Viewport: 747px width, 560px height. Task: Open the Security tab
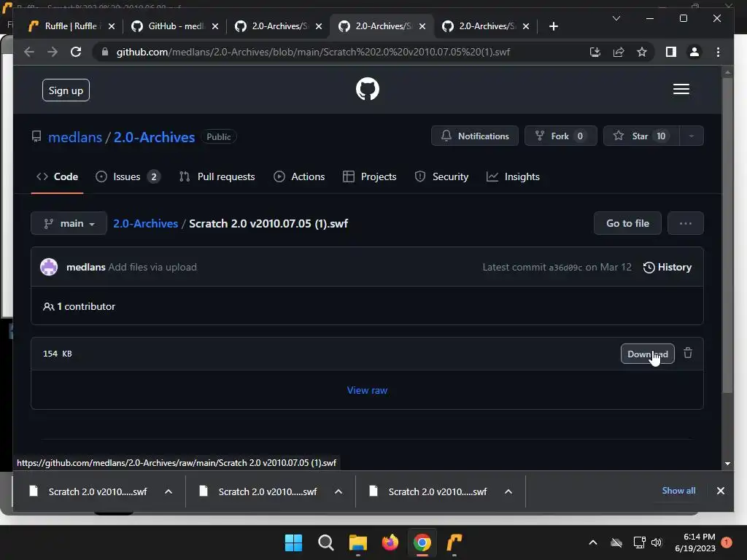click(441, 176)
